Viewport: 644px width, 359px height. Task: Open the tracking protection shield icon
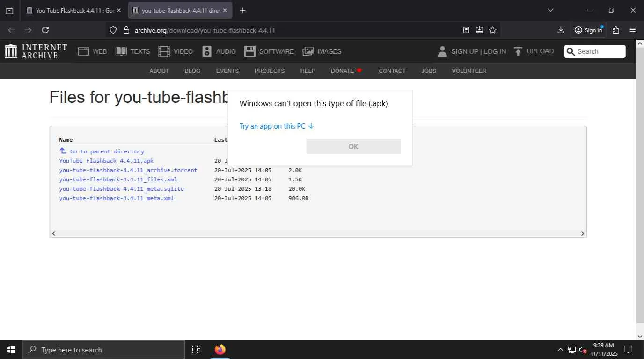point(113,30)
